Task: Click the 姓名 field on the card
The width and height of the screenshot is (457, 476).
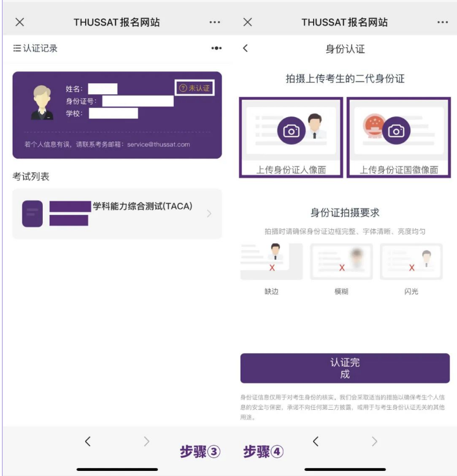Action: (103, 89)
